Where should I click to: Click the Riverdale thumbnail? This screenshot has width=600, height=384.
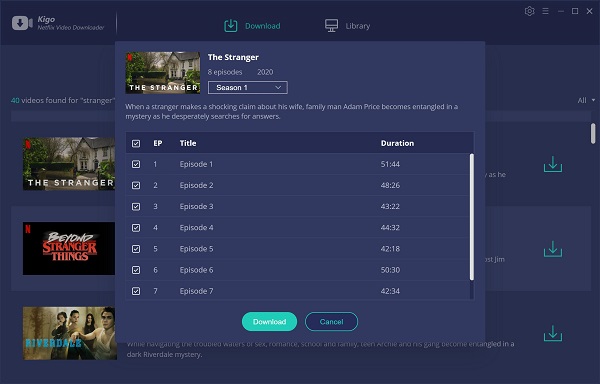[70, 333]
